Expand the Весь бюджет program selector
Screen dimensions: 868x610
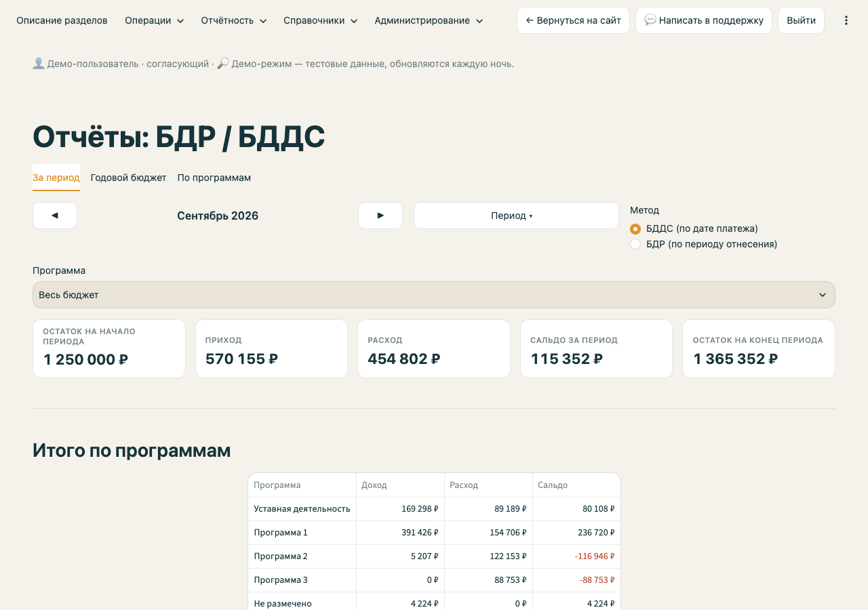pyautogui.click(x=434, y=295)
